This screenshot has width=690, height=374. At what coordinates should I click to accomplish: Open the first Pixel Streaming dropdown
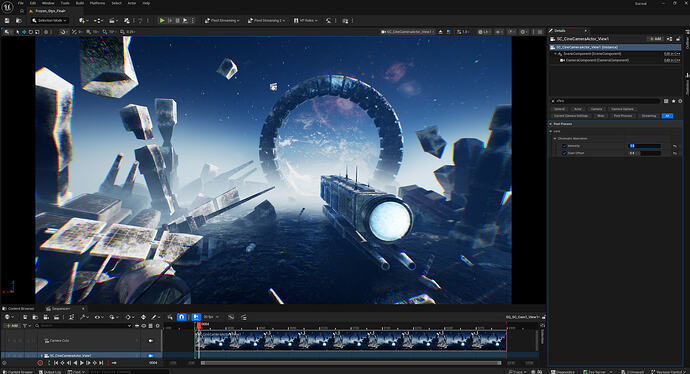coord(222,21)
